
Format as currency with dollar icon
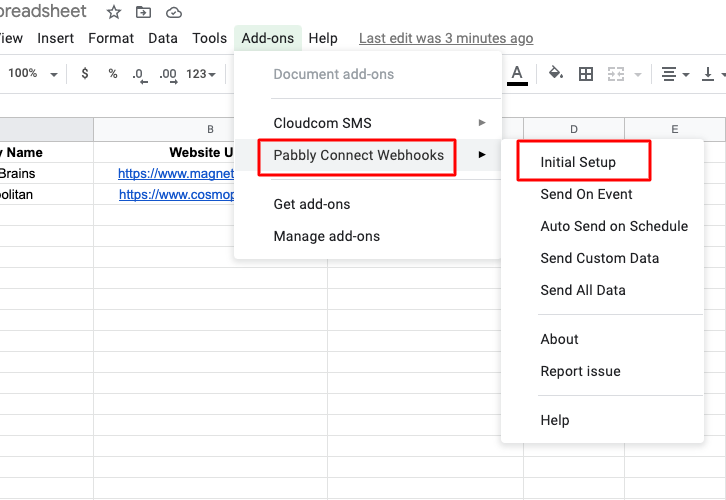tap(85, 73)
